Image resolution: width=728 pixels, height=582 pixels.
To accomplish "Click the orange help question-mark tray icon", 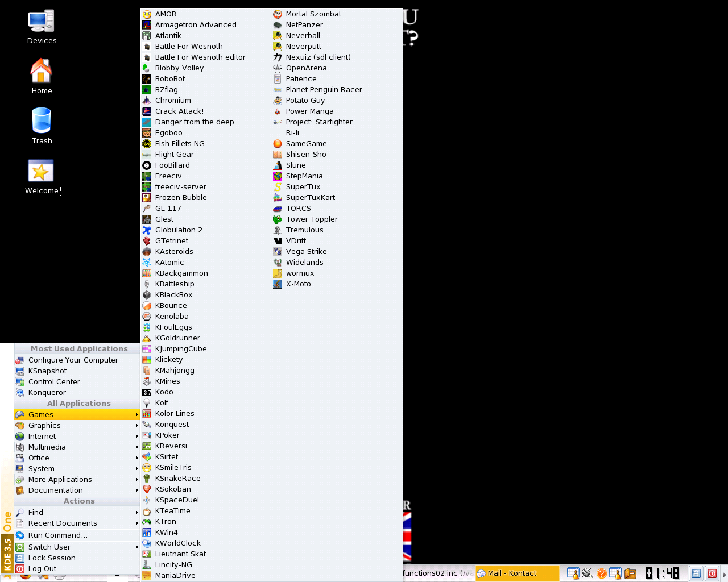I will pyautogui.click(x=602, y=573).
